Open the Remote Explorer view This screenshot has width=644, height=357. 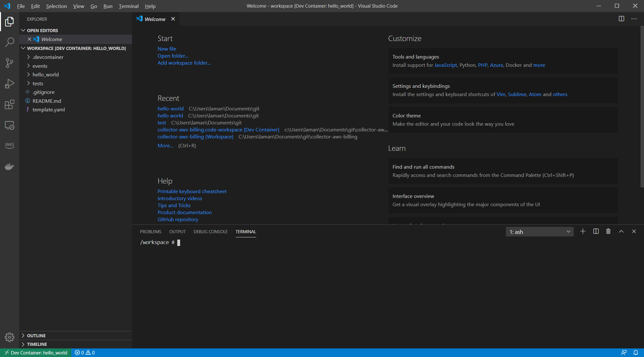coord(10,125)
